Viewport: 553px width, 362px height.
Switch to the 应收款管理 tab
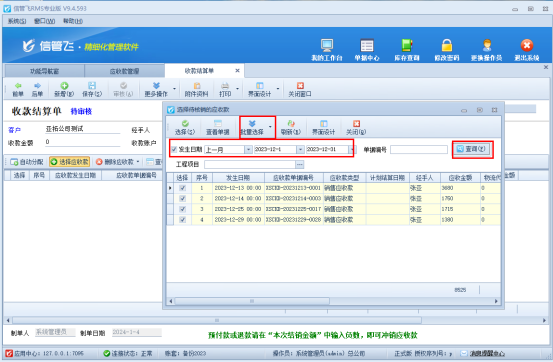click(124, 71)
